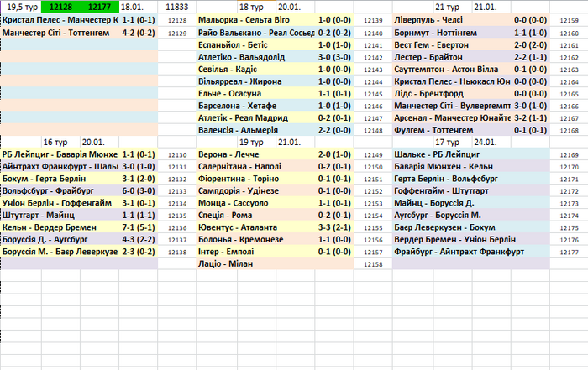Click the score '3-2 (1-1)' for Арсенал
This screenshot has height=370, width=588.
(x=530, y=118)
